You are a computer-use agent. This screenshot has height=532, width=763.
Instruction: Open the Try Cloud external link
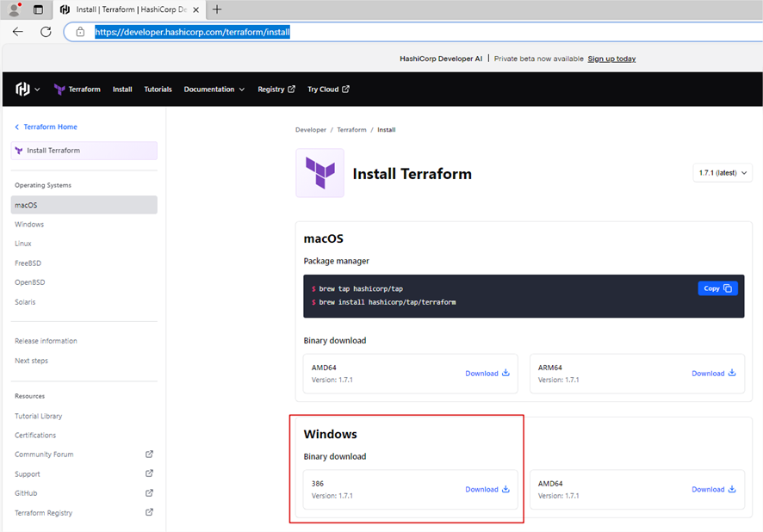[328, 89]
